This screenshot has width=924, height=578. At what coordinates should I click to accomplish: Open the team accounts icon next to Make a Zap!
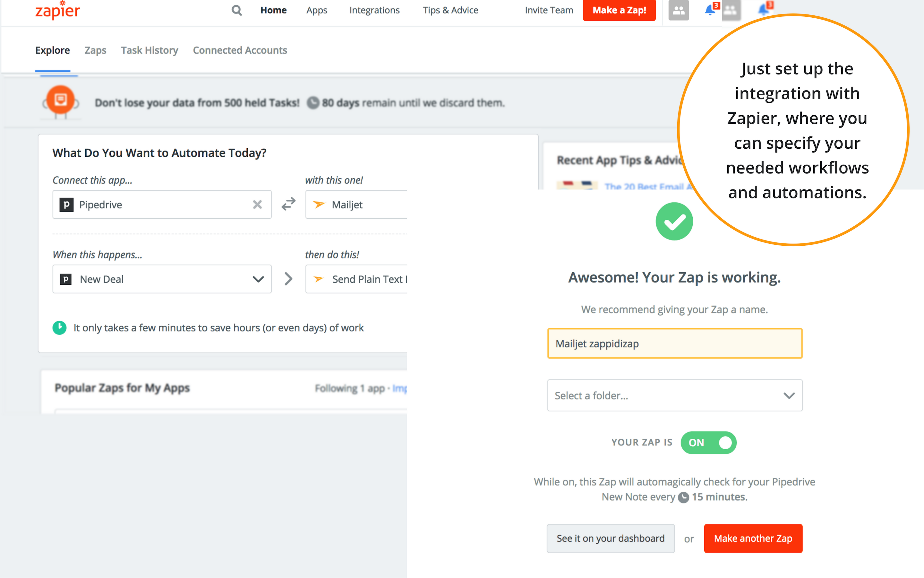(679, 10)
